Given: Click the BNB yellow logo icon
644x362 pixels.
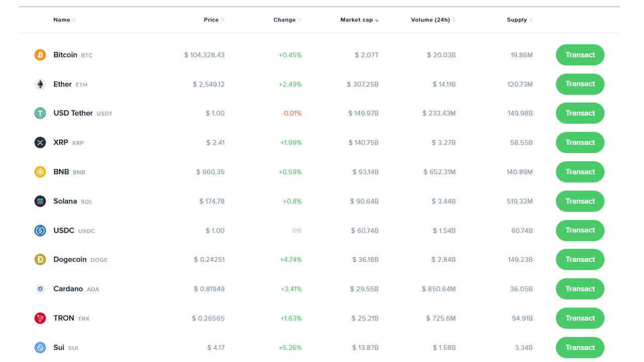Looking at the screenshot, I should point(40,172).
